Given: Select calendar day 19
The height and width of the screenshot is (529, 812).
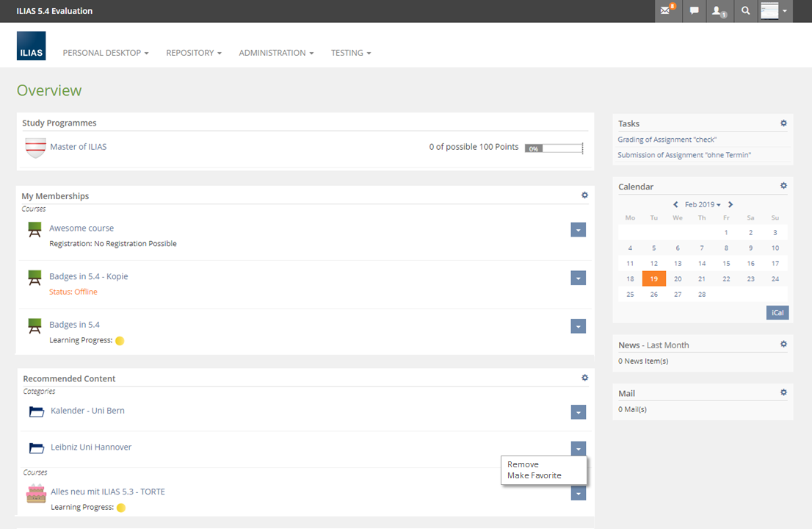Looking at the screenshot, I should (x=653, y=279).
